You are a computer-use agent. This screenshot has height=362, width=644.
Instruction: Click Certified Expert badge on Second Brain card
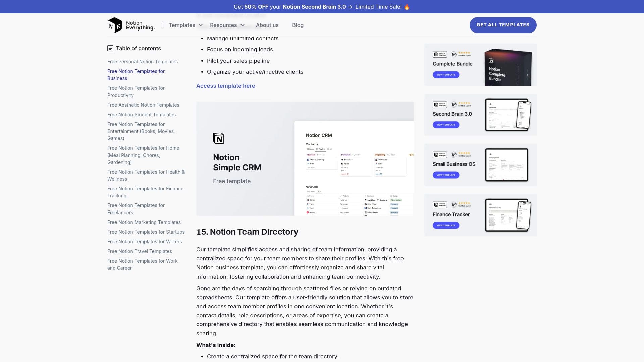[x=461, y=104]
